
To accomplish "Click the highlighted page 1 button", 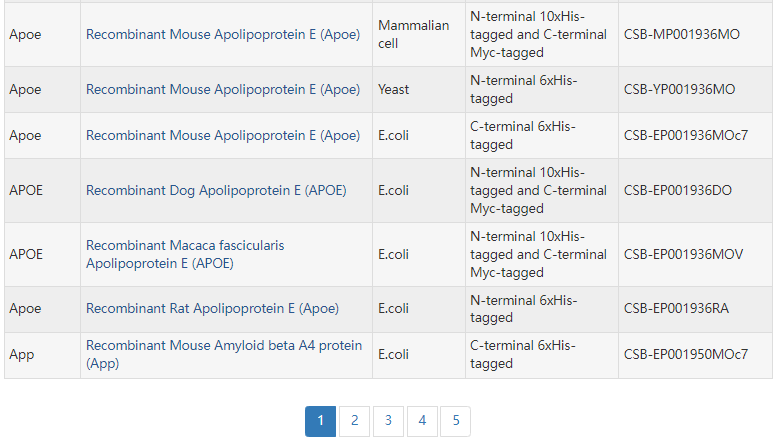I will (320, 421).
